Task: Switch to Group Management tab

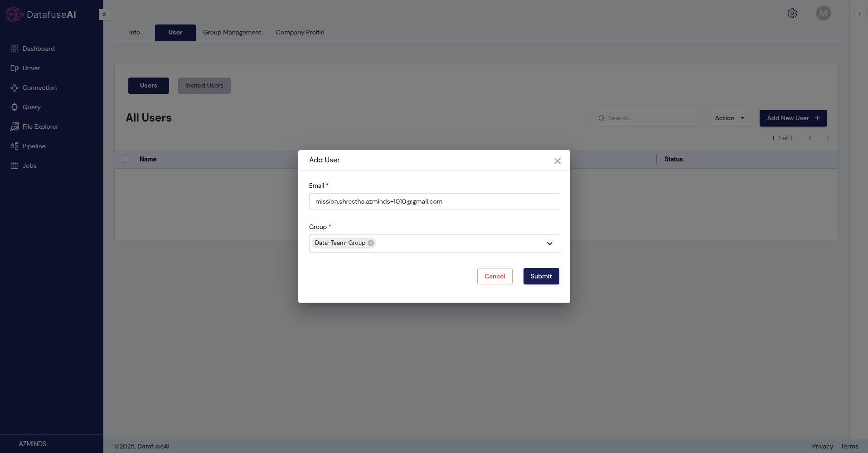Action: tap(232, 32)
